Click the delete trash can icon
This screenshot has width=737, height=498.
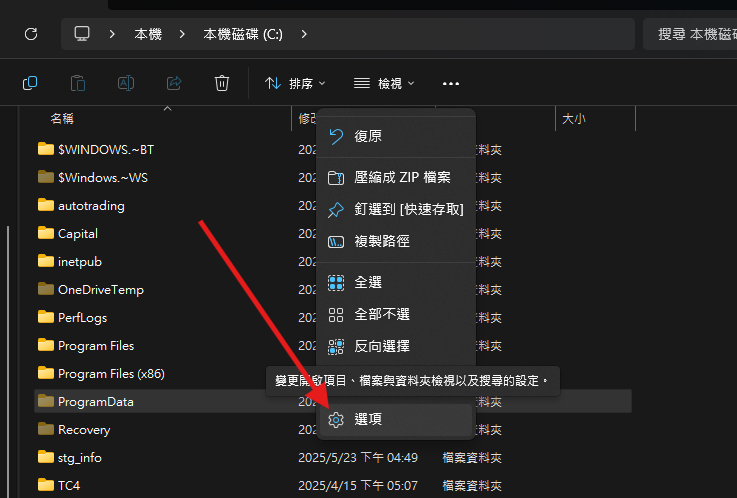222,83
